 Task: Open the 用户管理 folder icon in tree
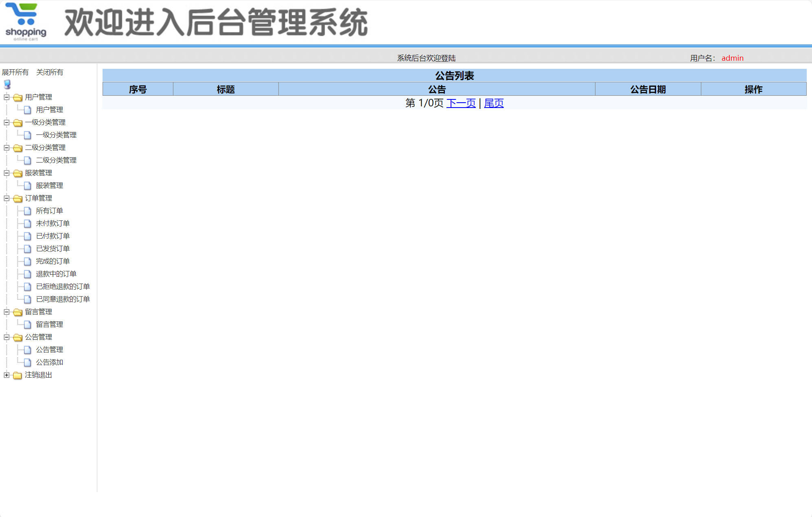click(17, 97)
